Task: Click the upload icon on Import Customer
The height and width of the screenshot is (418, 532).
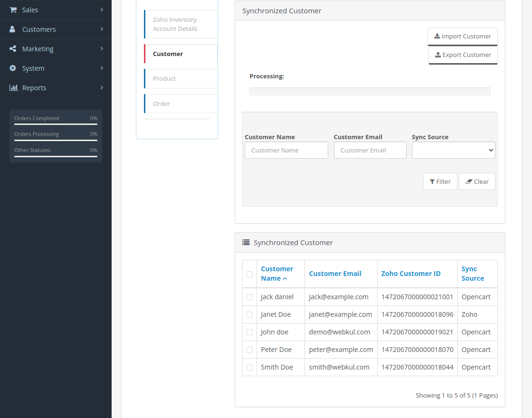Action: (438, 36)
